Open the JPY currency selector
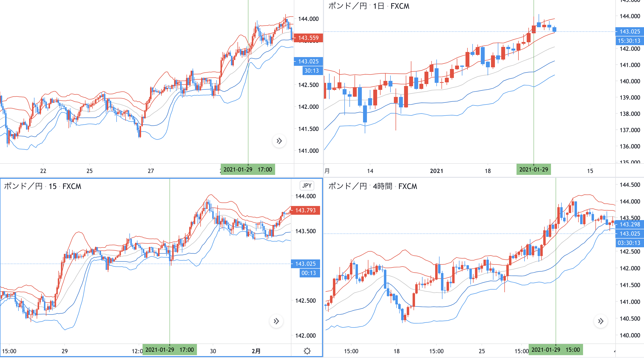The width and height of the screenshot is (644, 360). point(306,186)
